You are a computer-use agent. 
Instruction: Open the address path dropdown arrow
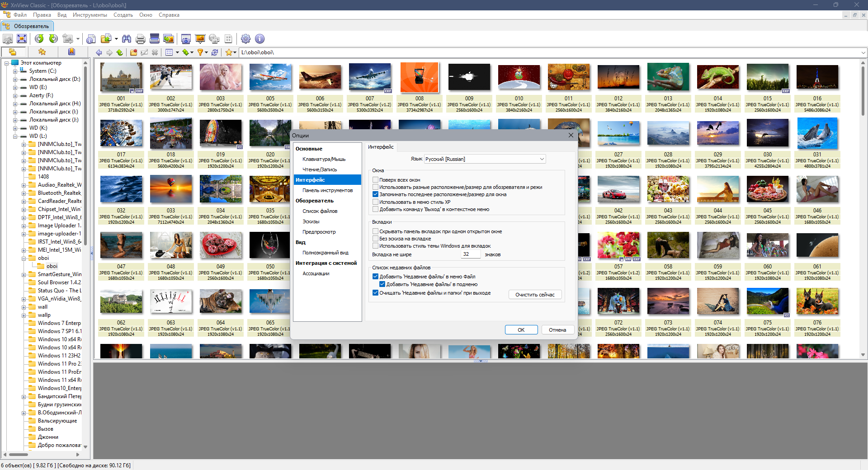click(863, 52)
